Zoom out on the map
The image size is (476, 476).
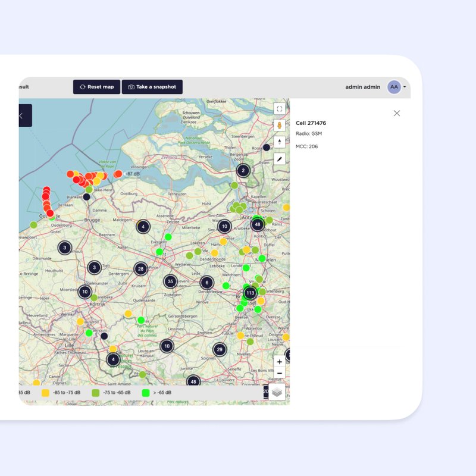coord(279,373)
